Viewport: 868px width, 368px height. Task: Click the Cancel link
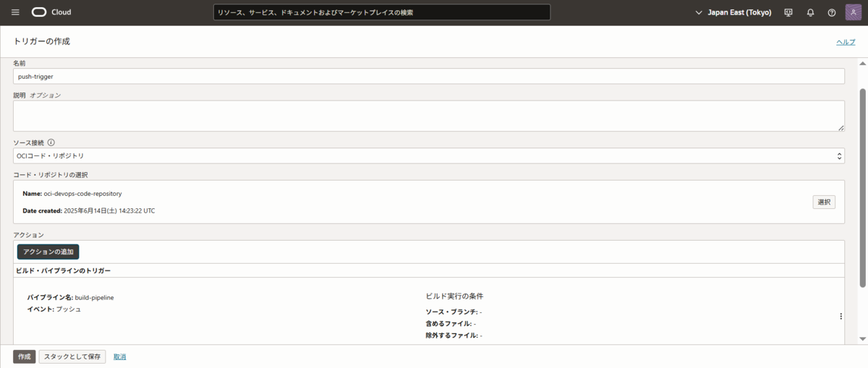(120, 356)
